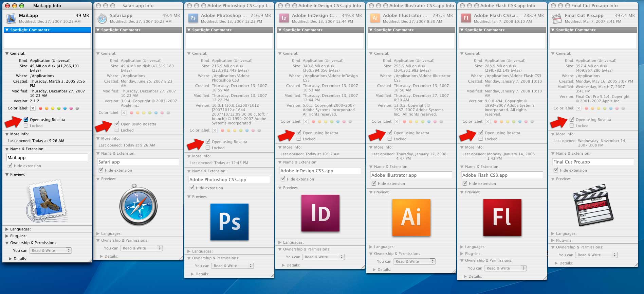Collapse Spotlight Comments in Mail.app Info
This screenshot has height=294, width=644.
coord(7,30)
